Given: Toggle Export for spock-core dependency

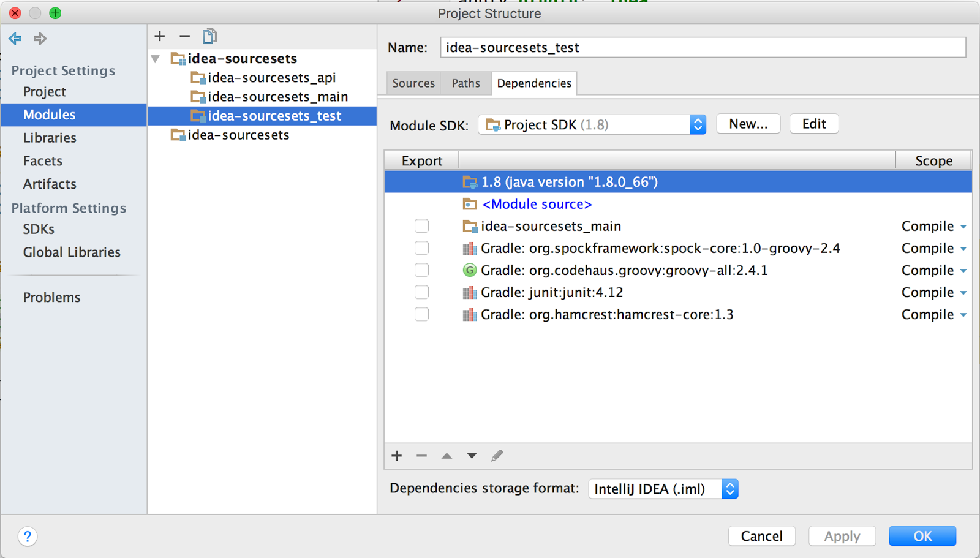Looking at the screenshot, I should [x=421, y=247].
